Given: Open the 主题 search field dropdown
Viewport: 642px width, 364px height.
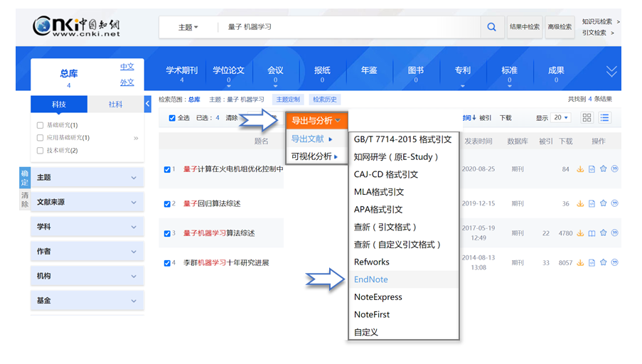Looking at the screenshot, I should coord(188,27).
